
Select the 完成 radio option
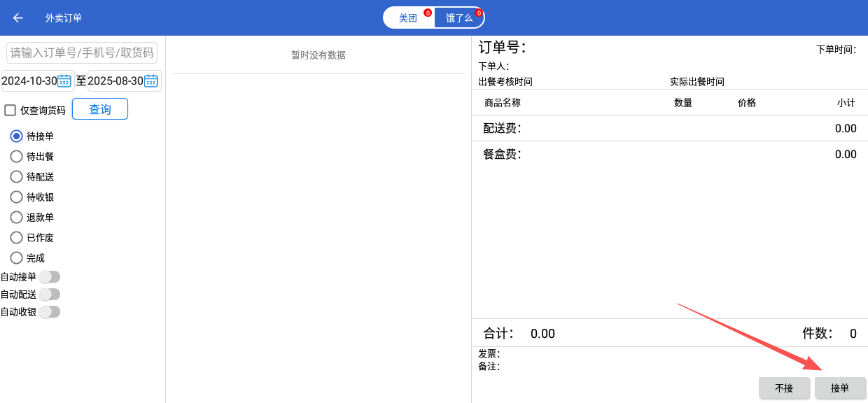point(17,258)
